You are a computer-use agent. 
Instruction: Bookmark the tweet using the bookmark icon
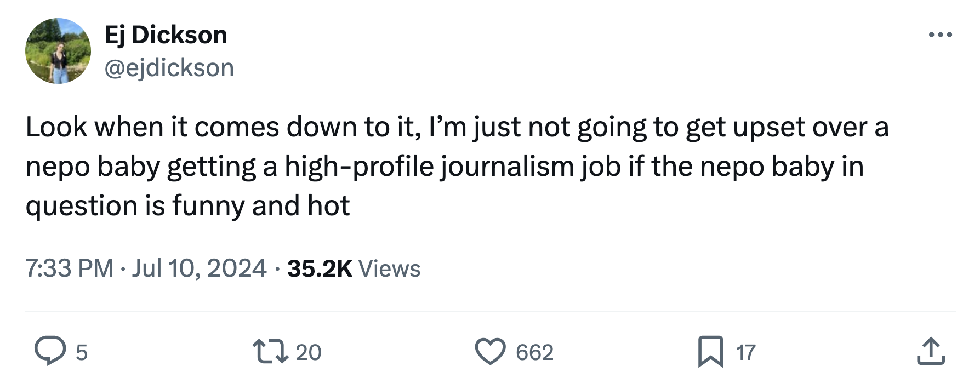point(710,352)
